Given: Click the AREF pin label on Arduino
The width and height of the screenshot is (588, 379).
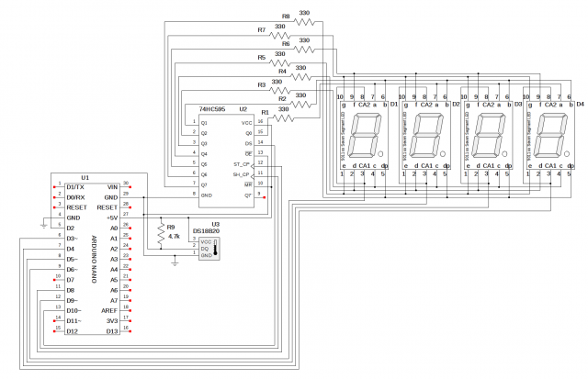Looking at the screenshot, I should (x=109, y=311).
